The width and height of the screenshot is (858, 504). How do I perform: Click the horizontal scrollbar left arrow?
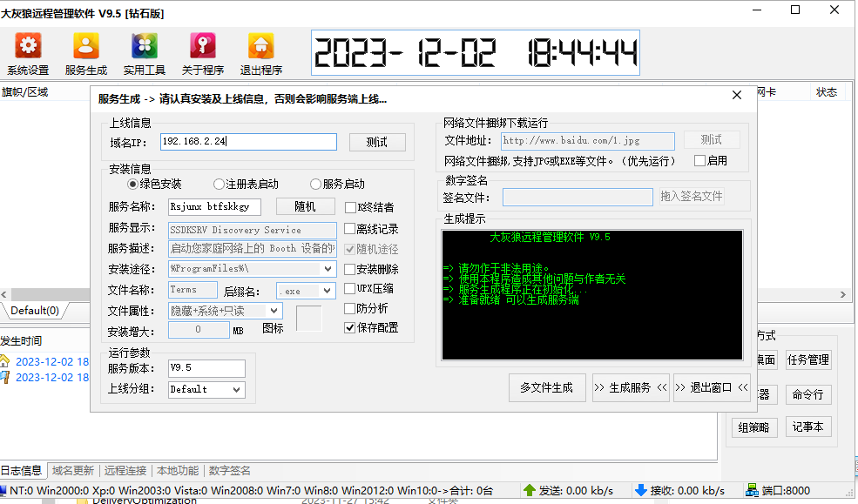(x=3, y=294)
